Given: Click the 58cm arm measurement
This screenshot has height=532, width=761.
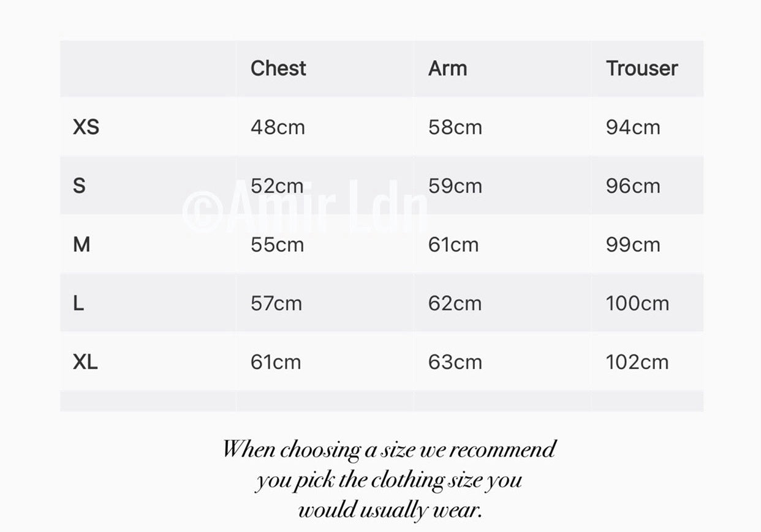Looking at the screenshot, I should 455,127.
